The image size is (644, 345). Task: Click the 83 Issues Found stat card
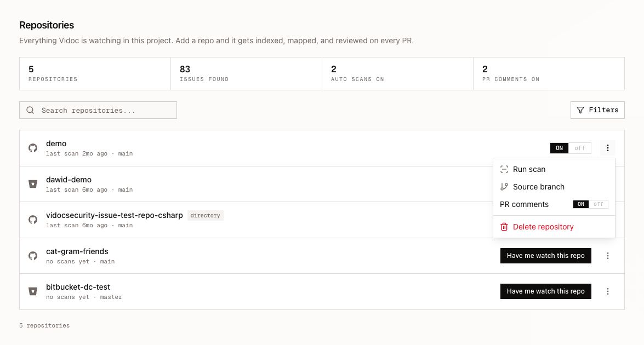(247, 74)
